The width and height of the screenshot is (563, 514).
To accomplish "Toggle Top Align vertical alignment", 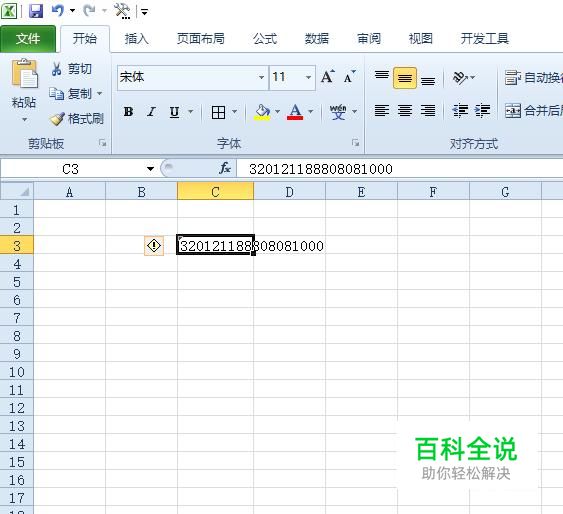I will tap(382, 76).
